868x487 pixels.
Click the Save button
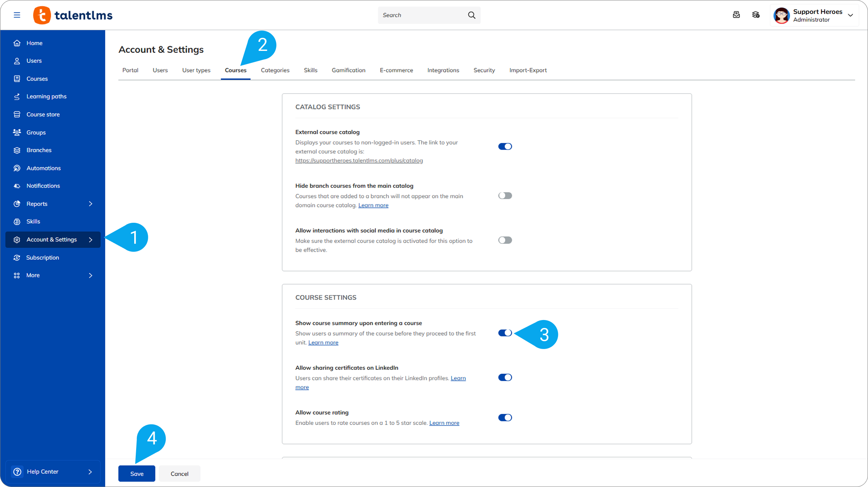tap(136, 474)
